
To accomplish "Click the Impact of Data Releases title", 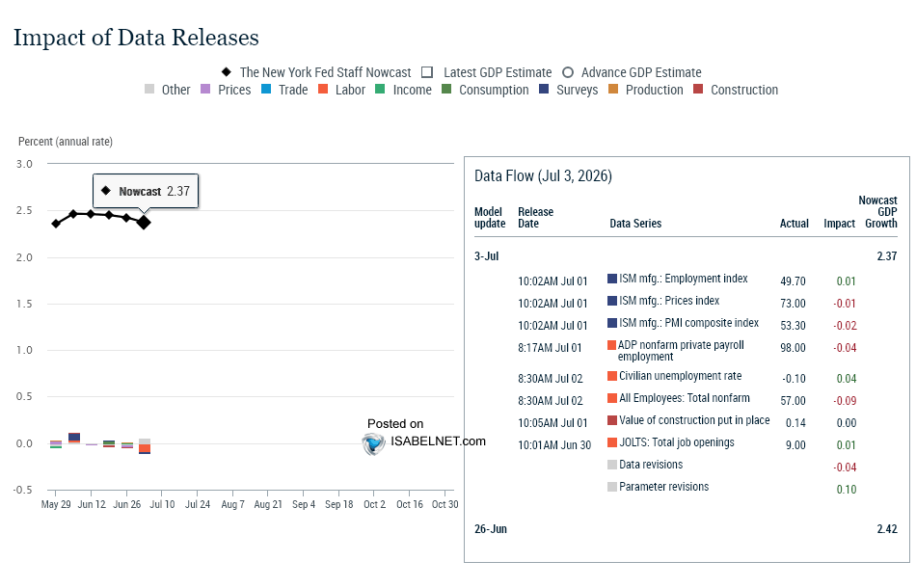I will click(136, 38).
